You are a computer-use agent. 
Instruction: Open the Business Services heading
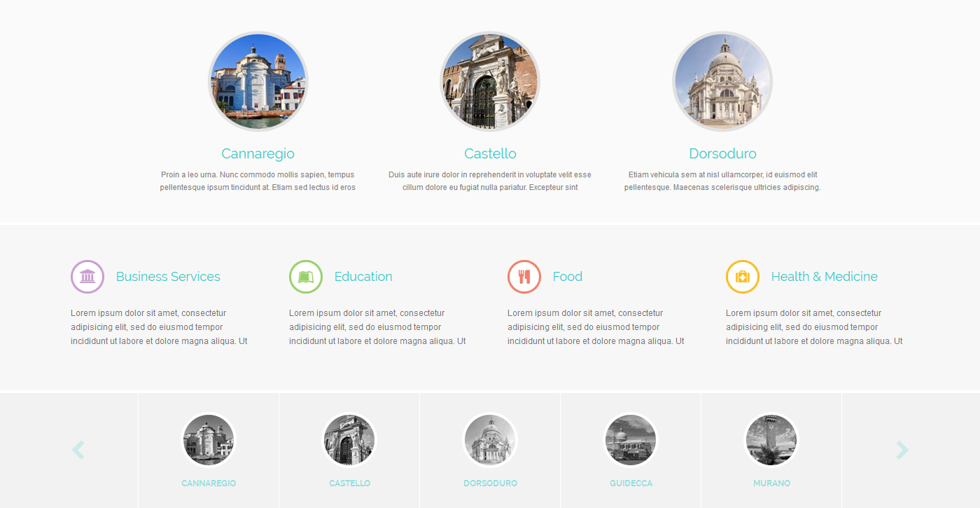click(x=168, y=277)
